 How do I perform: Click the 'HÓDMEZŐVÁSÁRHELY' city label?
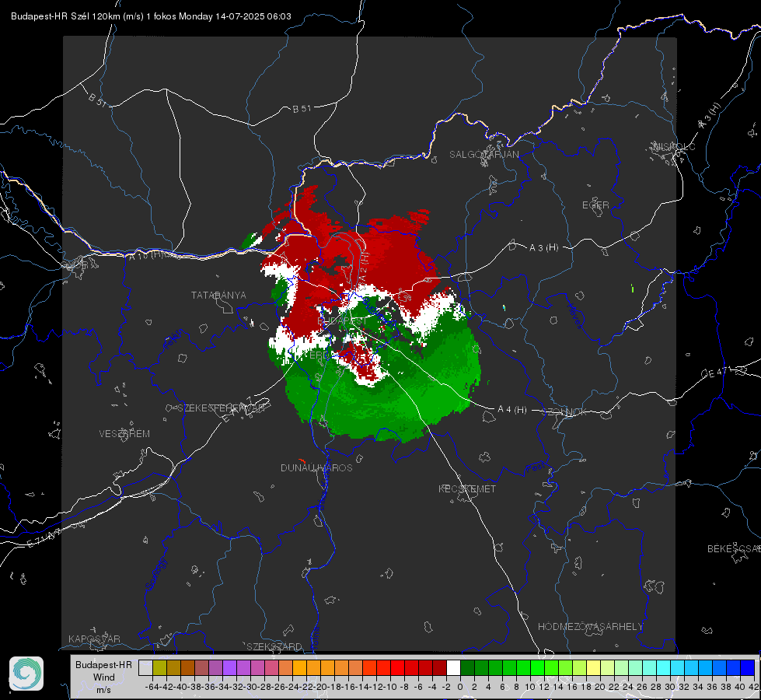pos(590,626)
